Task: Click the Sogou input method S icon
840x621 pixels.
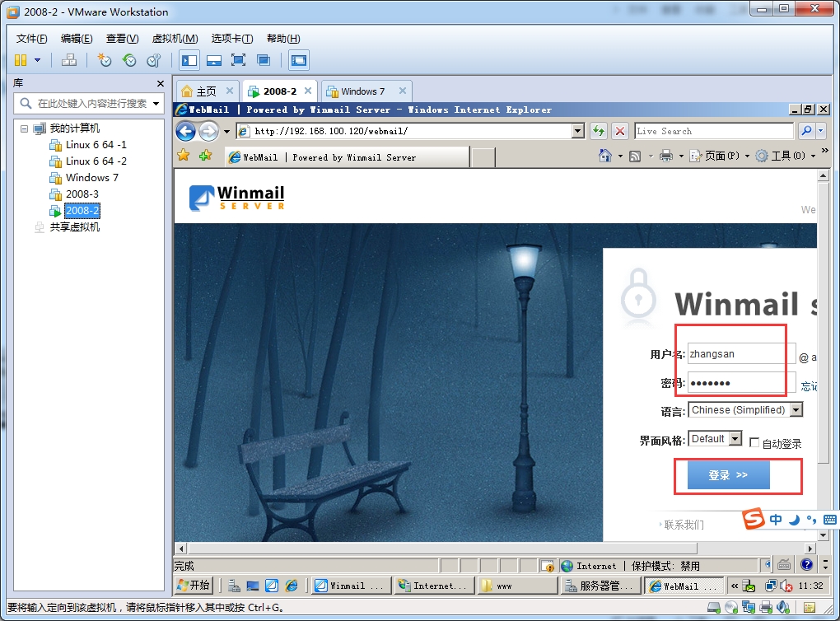Action: tap(754, 519)
